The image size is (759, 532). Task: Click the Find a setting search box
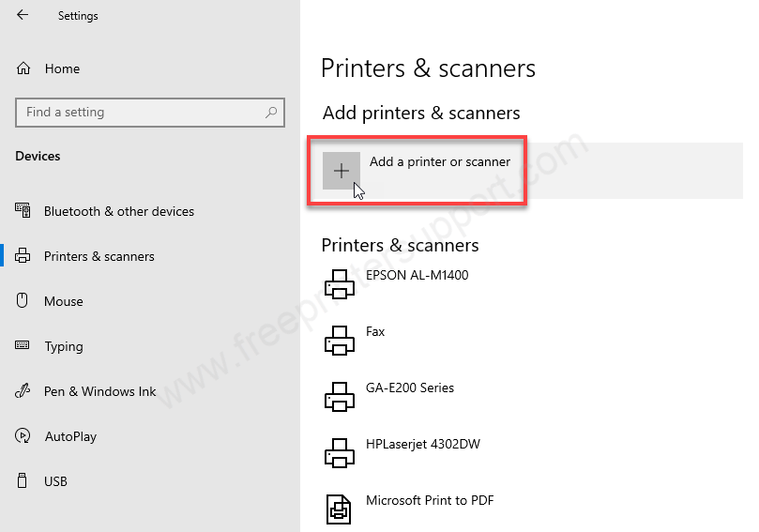tap(141, 113)
